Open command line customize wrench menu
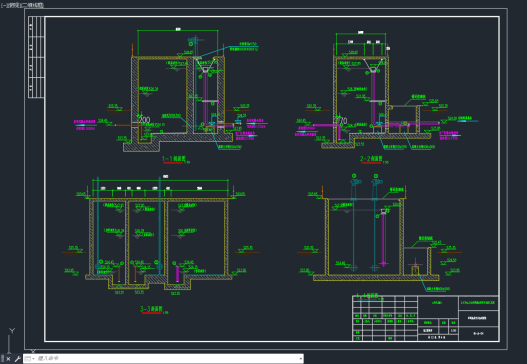The image size is (527, 364). (17, 359)
